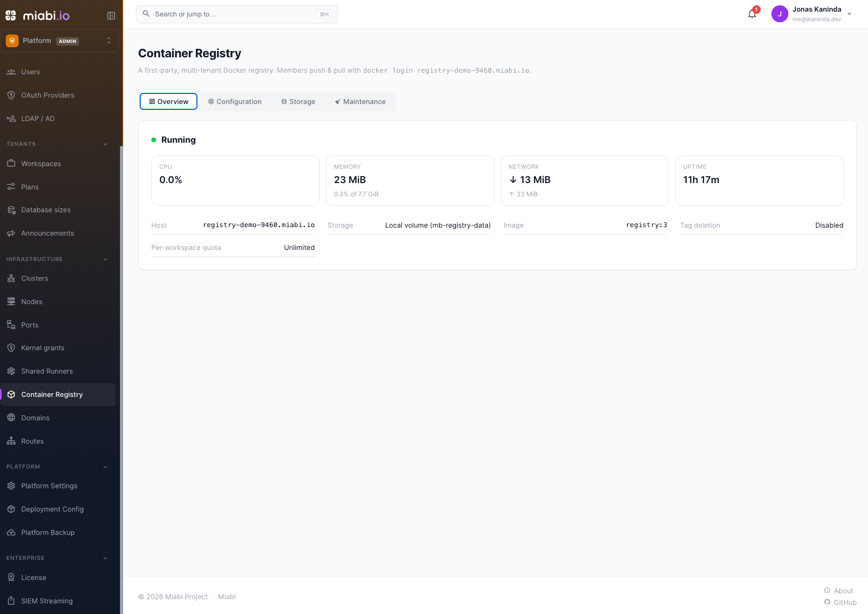
Task: Open Nodes page
Action: tap(58, 302)
